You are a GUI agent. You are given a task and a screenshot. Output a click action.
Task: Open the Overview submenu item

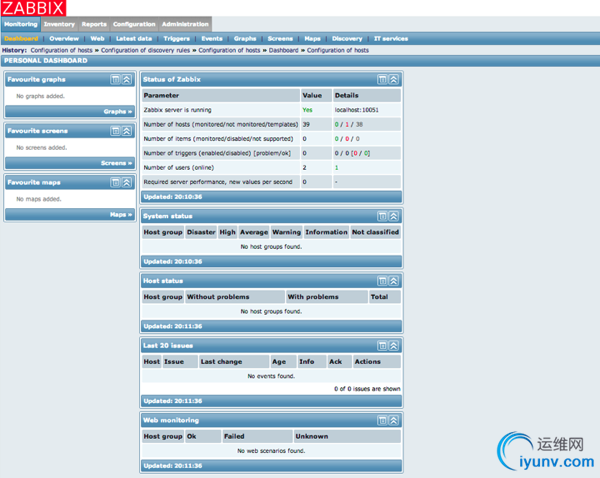[64, 39]
